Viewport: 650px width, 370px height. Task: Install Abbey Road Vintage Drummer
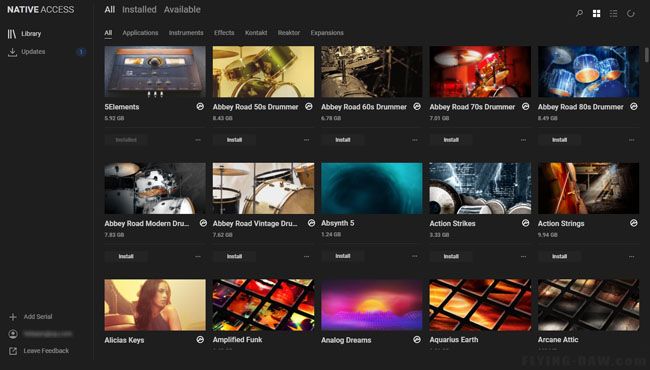pos(234,256)
